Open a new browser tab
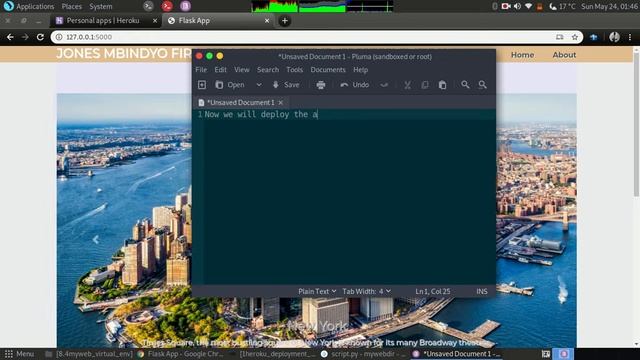This screenshot has width=640, height=360. (284, 20)
